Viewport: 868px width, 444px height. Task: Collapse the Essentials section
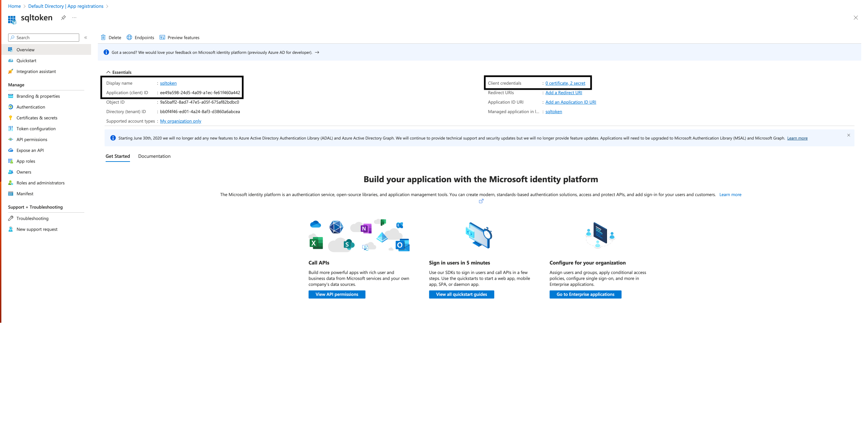pyautogui.click(x=109, y=72)
